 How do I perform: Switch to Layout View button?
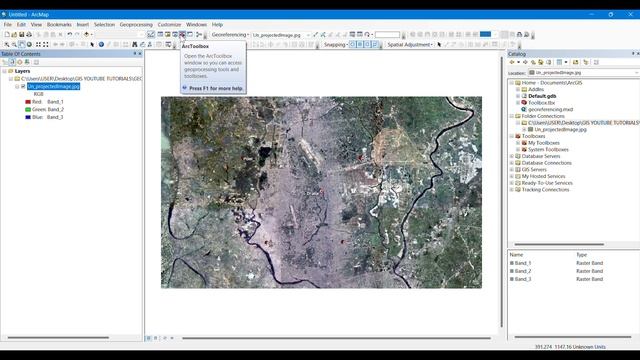pyautogui.click(x=156, y=338)
